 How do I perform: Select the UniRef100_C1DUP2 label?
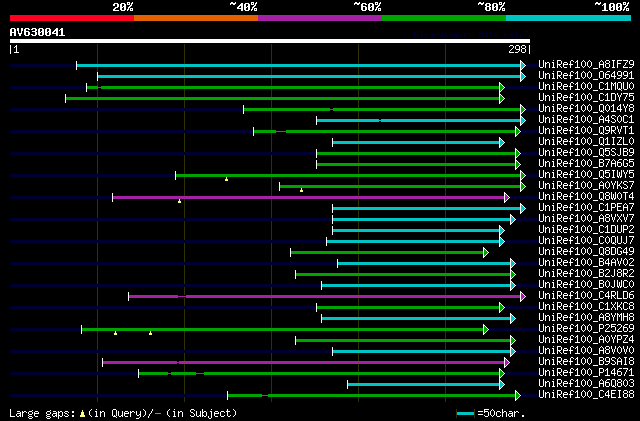586,229
